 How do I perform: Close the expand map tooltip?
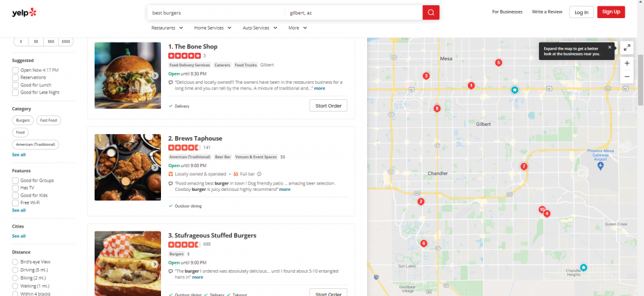tap(610, 47)
